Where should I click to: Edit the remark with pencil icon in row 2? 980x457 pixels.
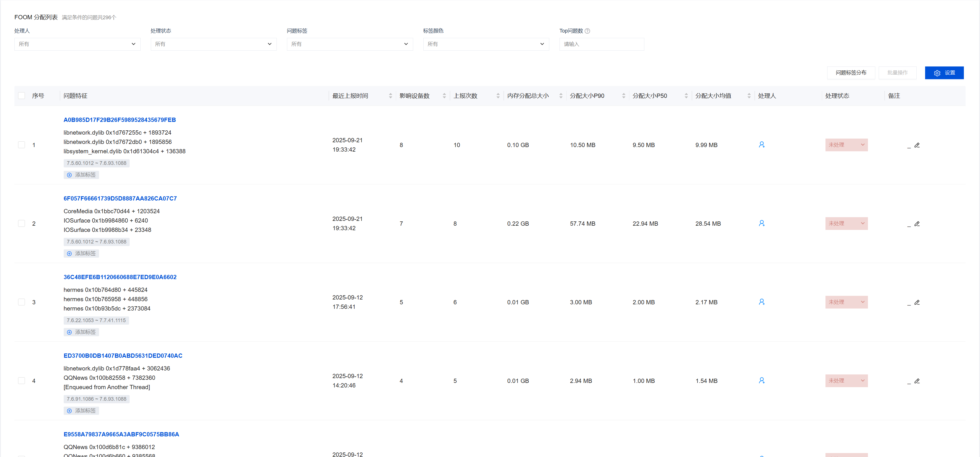click(917, 224)
